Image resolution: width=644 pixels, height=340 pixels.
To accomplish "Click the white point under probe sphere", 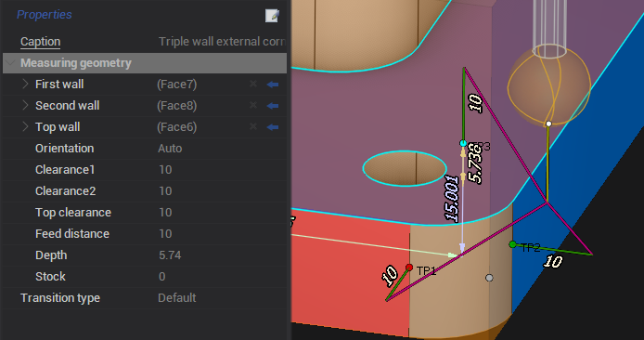I will pos(548,124).
